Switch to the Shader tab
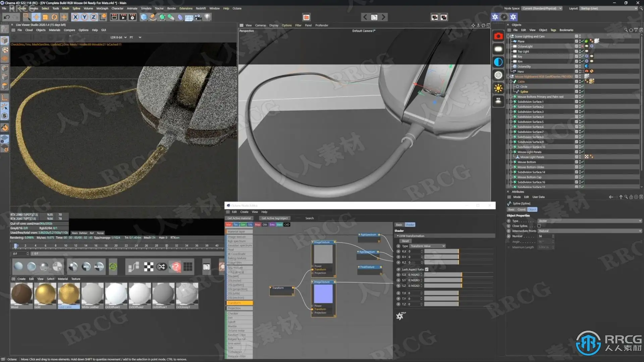This screenshot has width=644, height=362. (x=410, y=225)
